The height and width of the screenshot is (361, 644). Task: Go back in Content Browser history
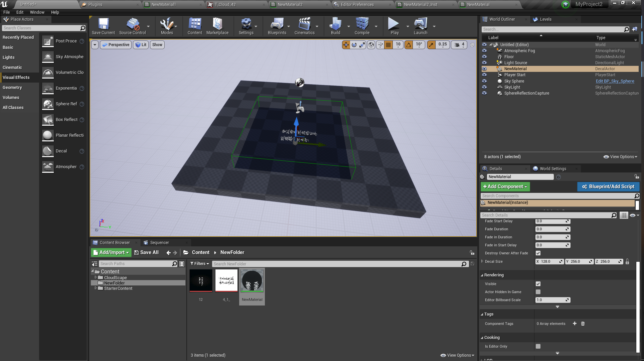click(x=168, y=253)
